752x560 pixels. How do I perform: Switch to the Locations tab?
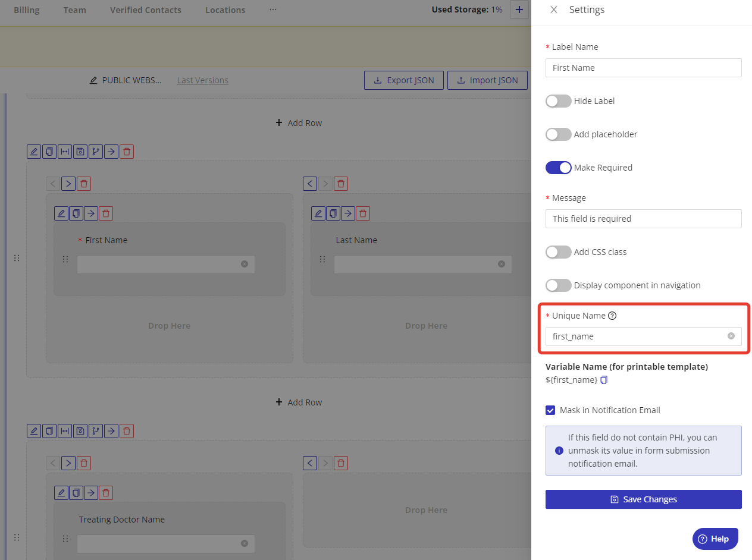pos(225,10)
